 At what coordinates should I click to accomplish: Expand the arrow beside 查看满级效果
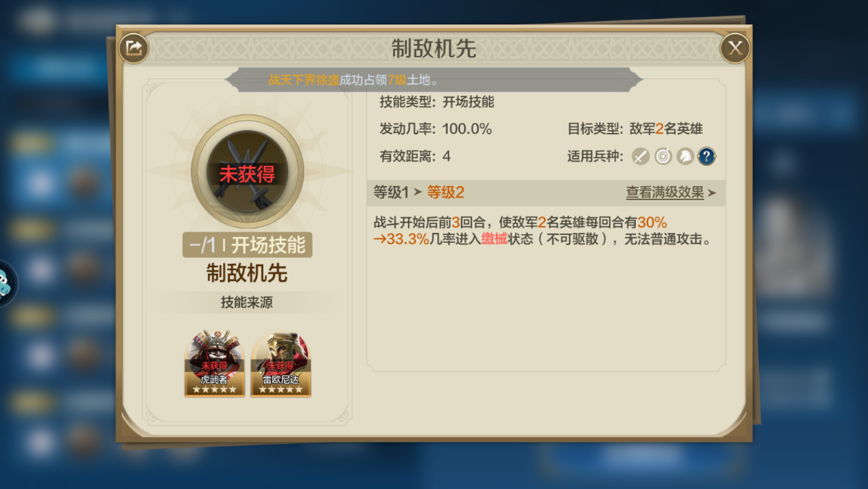coord(711,193)
